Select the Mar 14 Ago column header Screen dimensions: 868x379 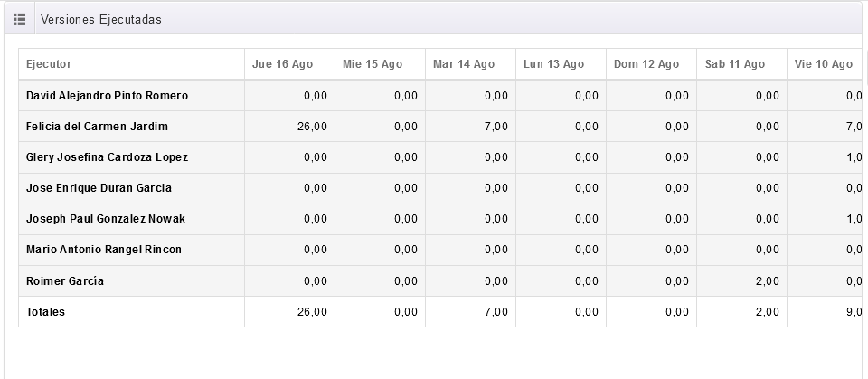(463, 64)
